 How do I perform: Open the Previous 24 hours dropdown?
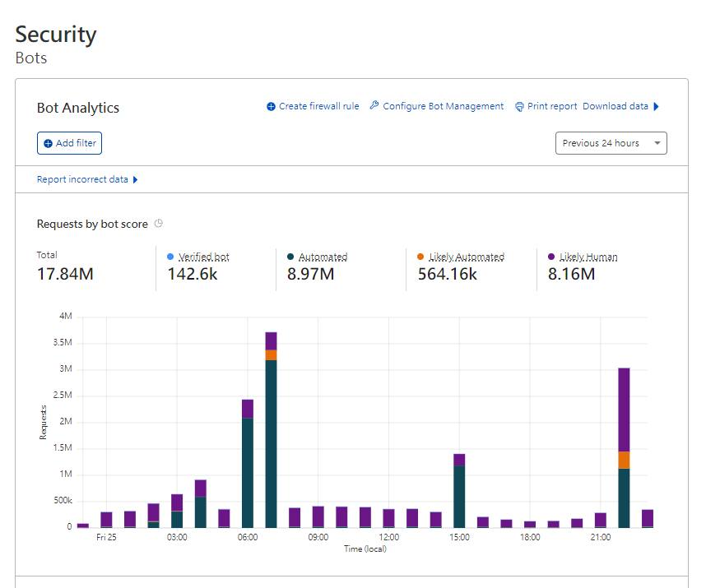[x=611, y=143]
